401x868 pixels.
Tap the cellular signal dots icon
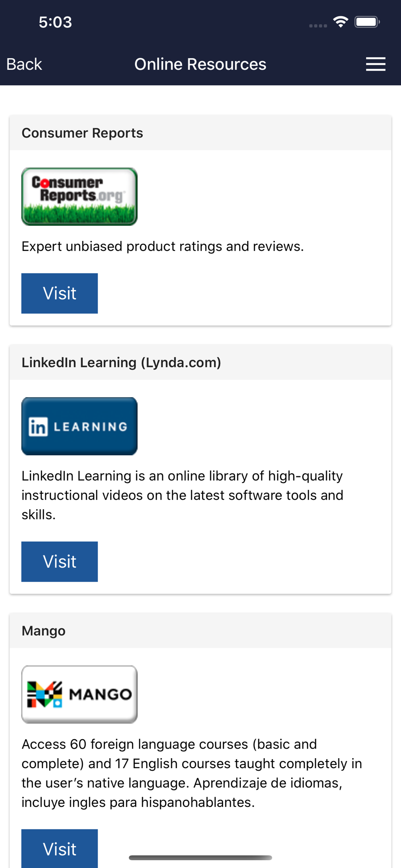click(x=318, y=26)
